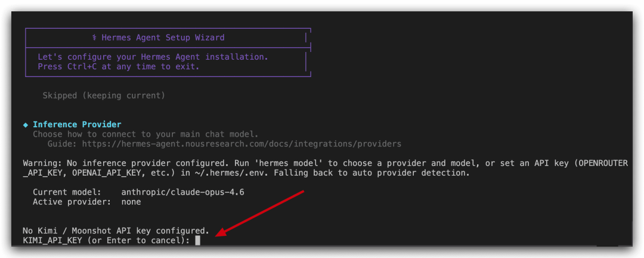The height and width of the screenshot is (258, 644).
Task: Select the 'Inference Provider' heading
Action: pyautogui.click(x=77, y=124)
